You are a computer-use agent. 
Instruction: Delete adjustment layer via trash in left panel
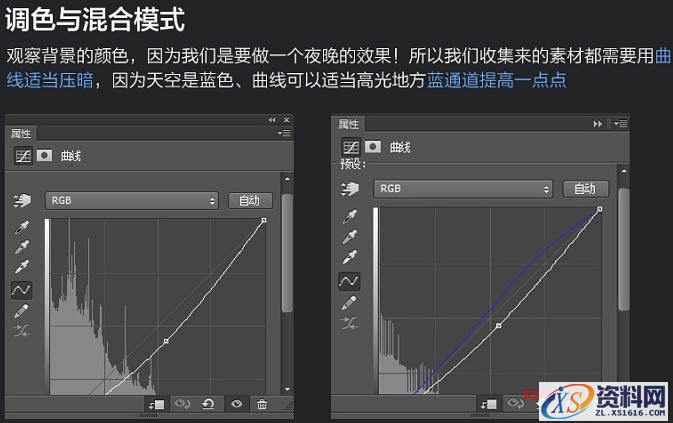point(262,404)
